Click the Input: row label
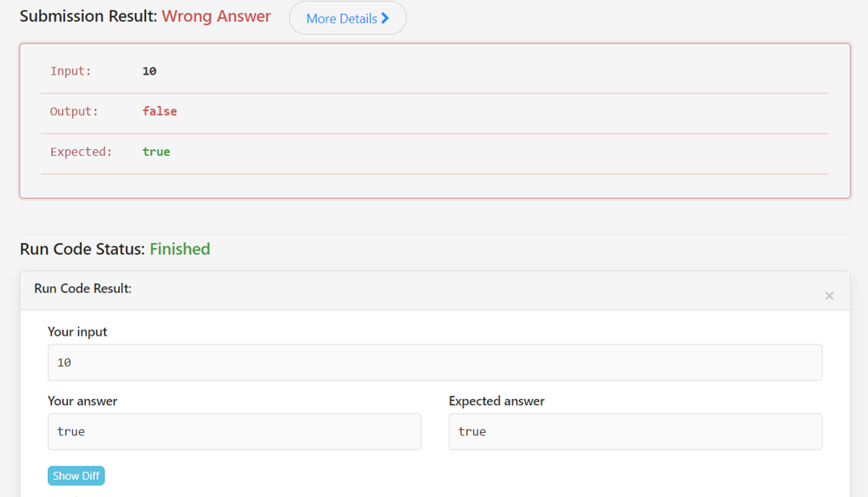The image size is (868, 497). click(x=70, y=71)
